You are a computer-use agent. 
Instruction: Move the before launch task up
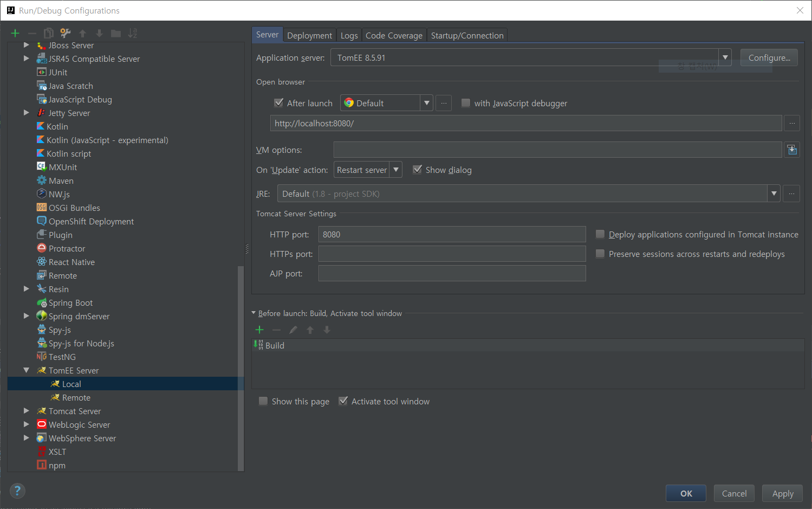[x=310, y=330]
